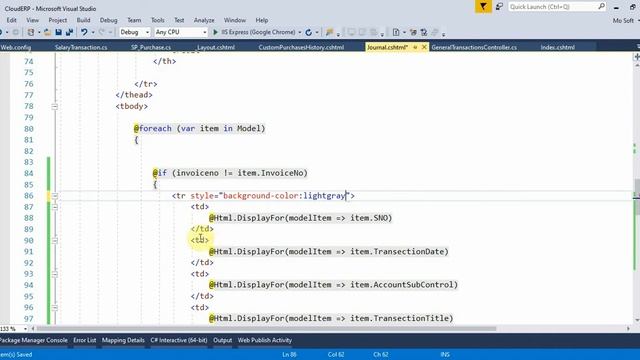Click 'item.TransectionDate' on line 91
Image resolution: width=640 pixels, height=360 pixels.
(x=397, y=251)
